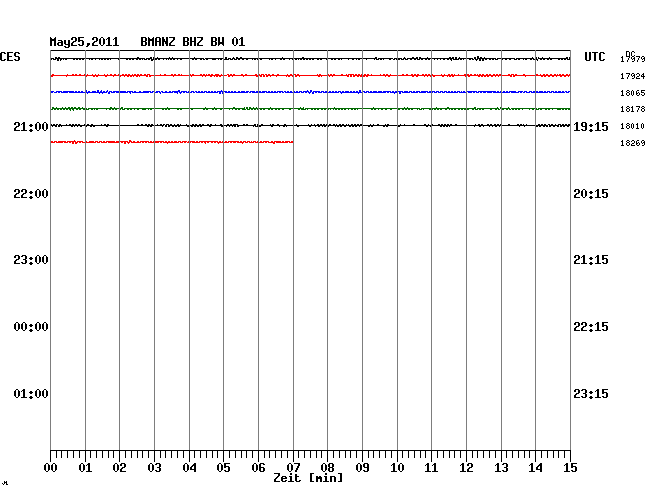Click minute axis tick label 09
Image resolution: width=650 pixels, height=494 pixels.
click(x=362, y=468)
